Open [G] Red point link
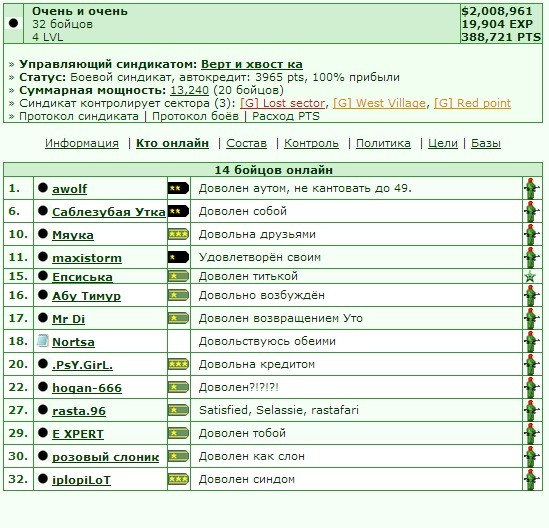The image size is (549, 528). pyautogui.click(x=472, y=103)
